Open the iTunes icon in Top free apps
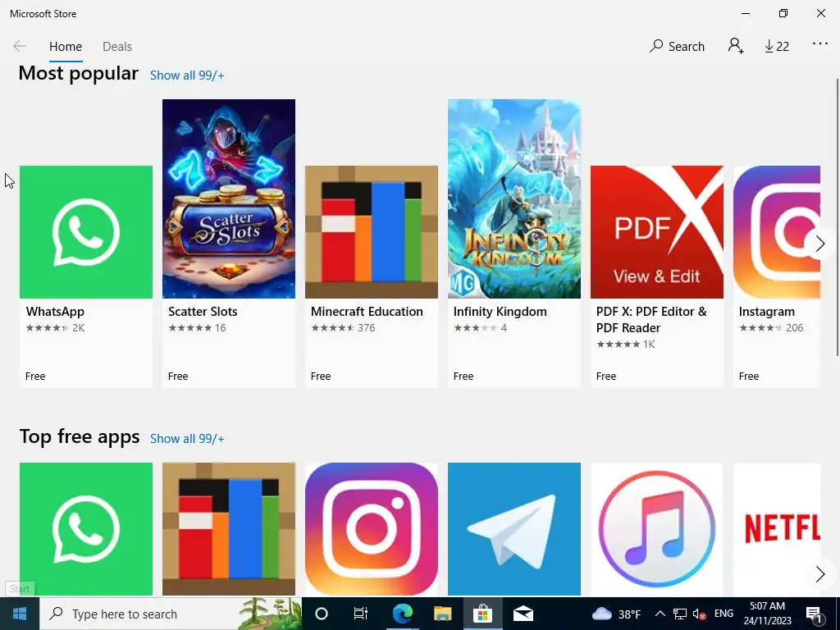Image resolution: width=840 pixels, height=630 pixels. [657, 529]
